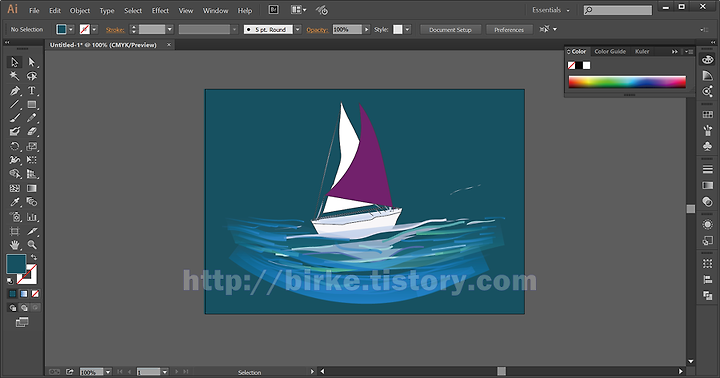This screenshot has width=720, height=378.
Task: Click the Document Setup button
Action: click(450, 29)
